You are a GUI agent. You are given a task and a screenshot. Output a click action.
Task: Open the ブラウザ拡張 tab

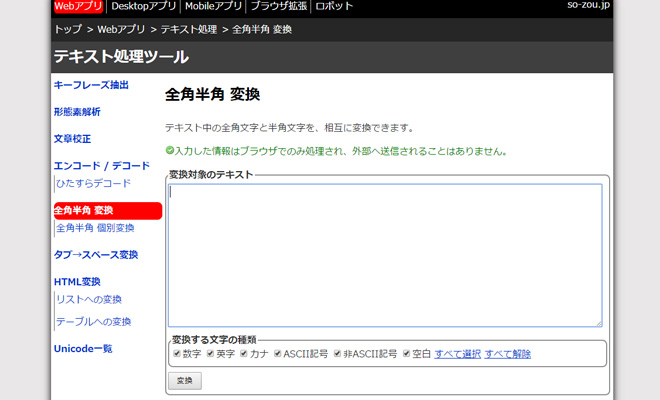point(278,7)
